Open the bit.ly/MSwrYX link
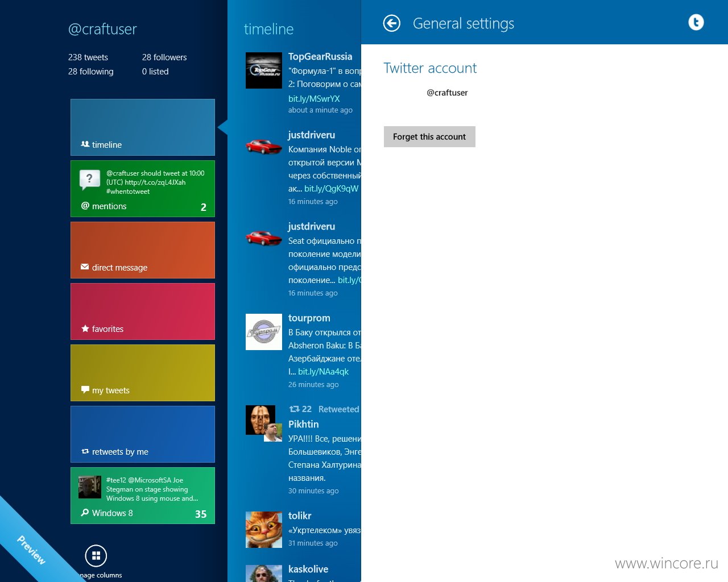Image resolution: width=728 pixels, height=582 pixels. tap(314, 99)
